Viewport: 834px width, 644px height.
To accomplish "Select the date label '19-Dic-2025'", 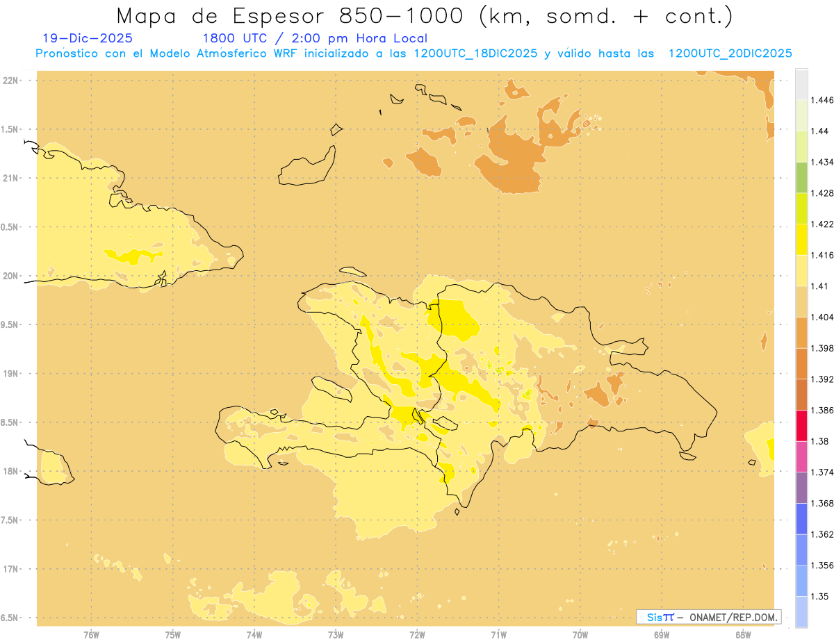I will pyautogui.click(x=88, y=38).
